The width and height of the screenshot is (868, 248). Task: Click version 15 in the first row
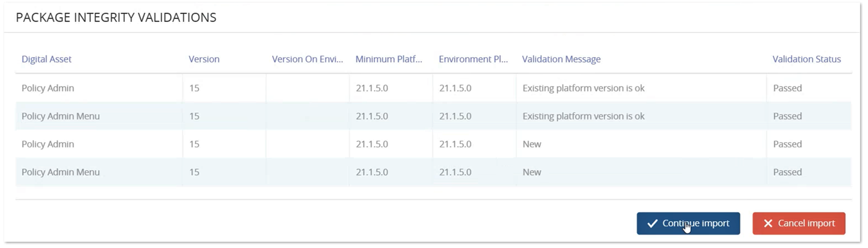[x=194, y=88]
